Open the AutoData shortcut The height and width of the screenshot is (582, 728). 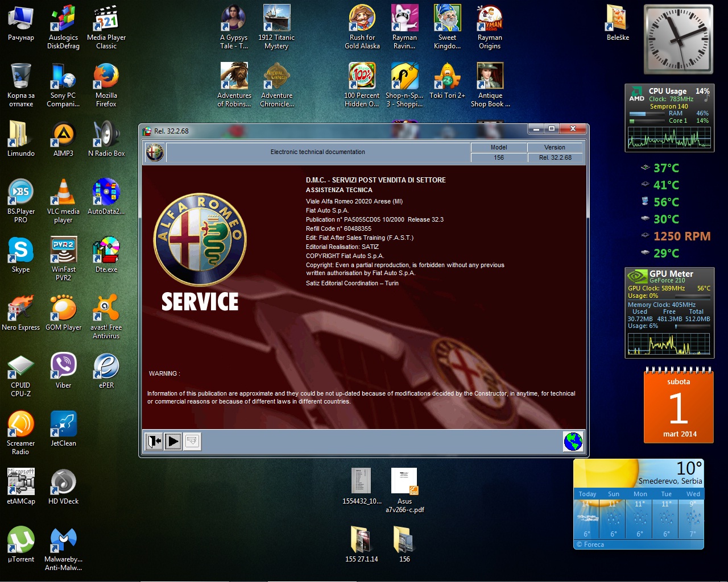tap(106, 197)
